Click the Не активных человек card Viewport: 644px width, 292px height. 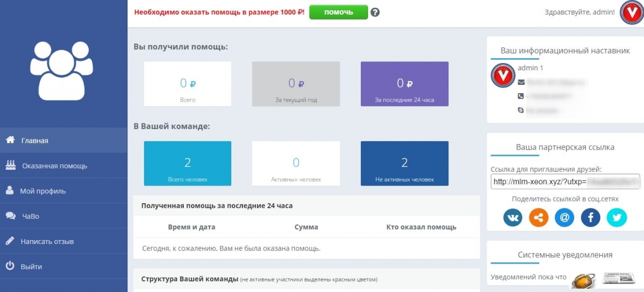(404, 163)
